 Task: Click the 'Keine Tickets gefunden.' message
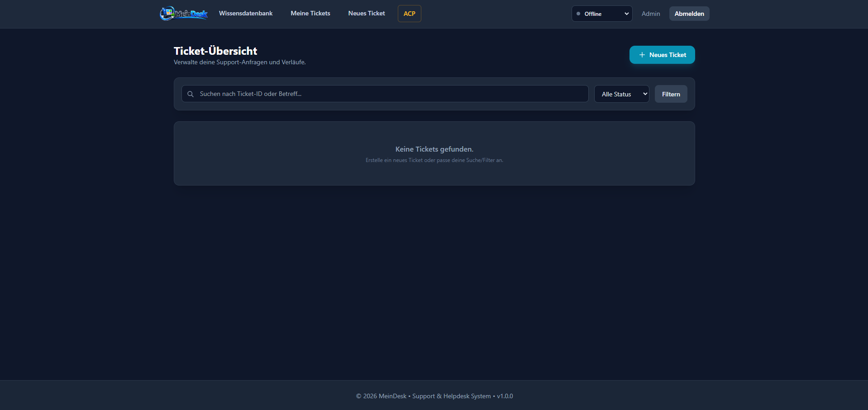tap(434, 149)
